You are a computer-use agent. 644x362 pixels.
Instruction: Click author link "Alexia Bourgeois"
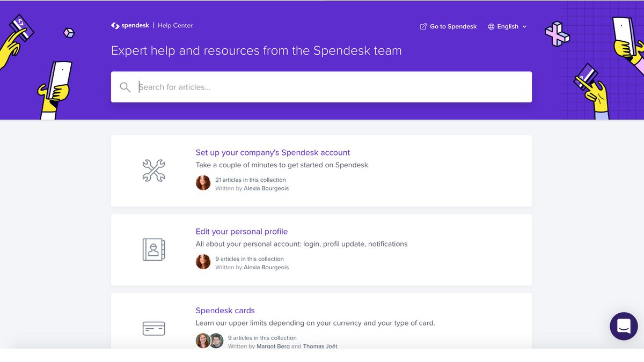[266, 188]
